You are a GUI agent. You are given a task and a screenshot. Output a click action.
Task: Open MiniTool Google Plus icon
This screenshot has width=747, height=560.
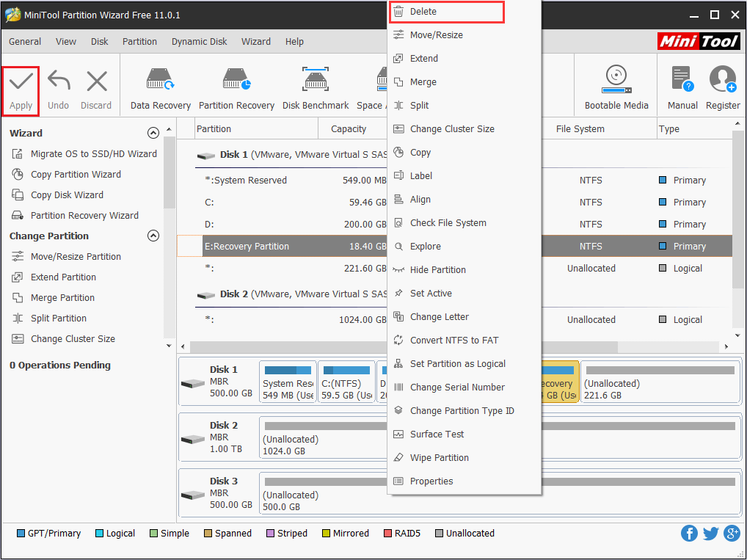coord(732,533)
